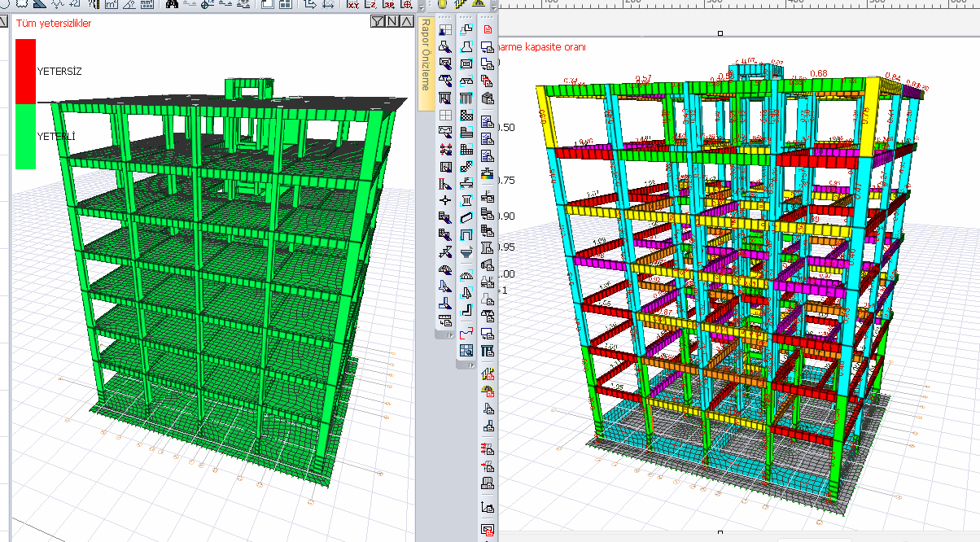The height and width of the screenshot is (542, 980).
Task: Click the 0.68 ratio label on roof beam
Action: (x=818, y=74)
